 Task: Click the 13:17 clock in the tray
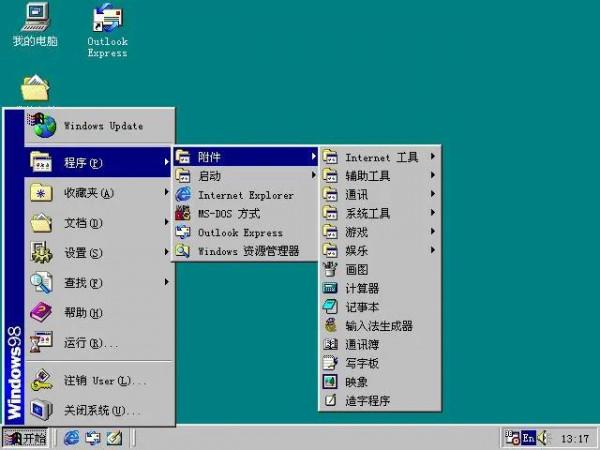[575, 438]
